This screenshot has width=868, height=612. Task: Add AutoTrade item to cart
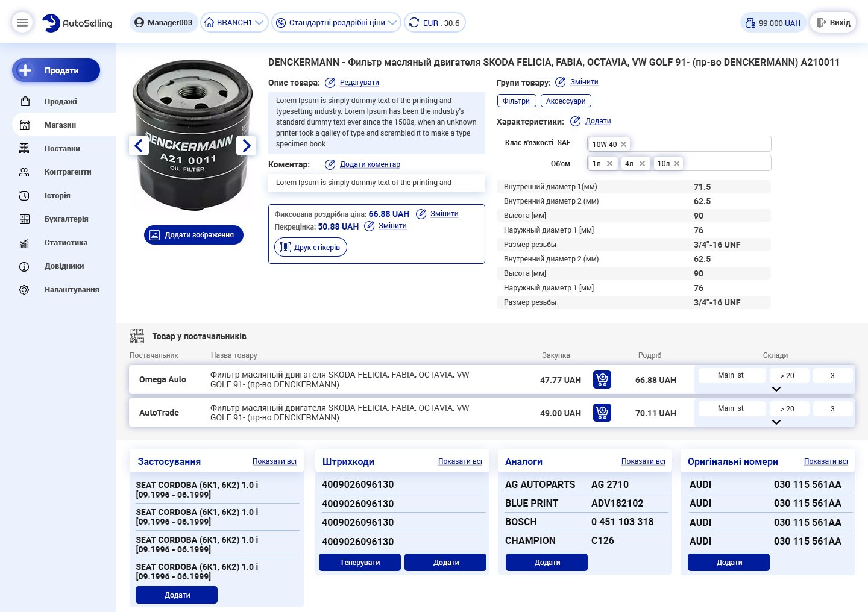602,413
